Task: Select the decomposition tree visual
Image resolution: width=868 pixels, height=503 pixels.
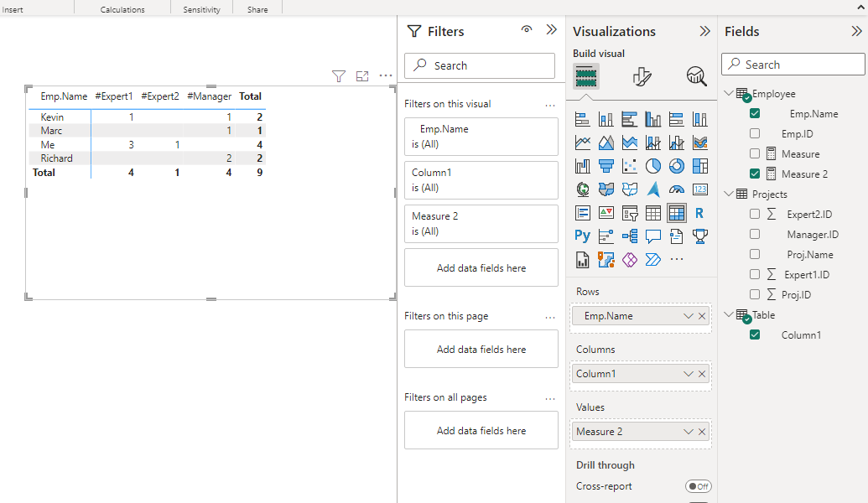Action: (x=630, y=236)
